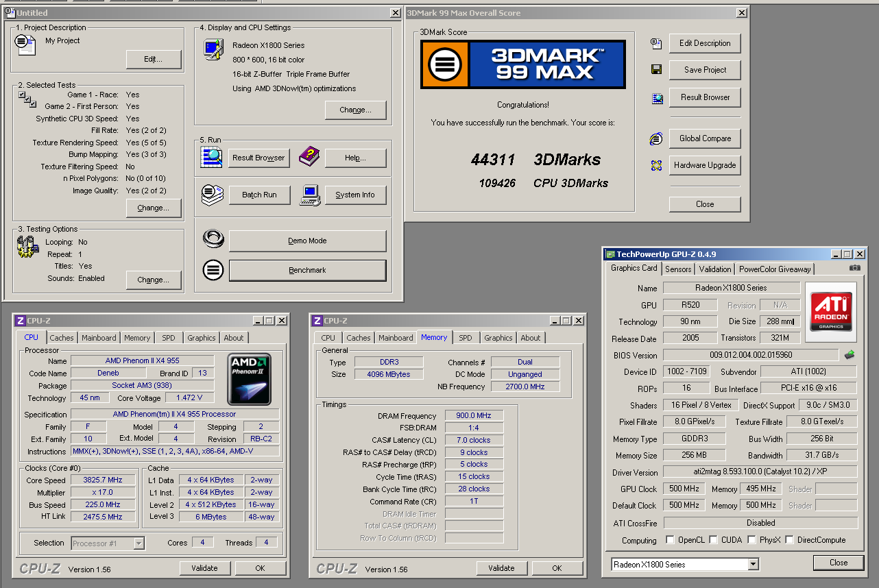Click the NB Frequency value 2700.0 MHz
Screen dimensions: 879x588
525,387
